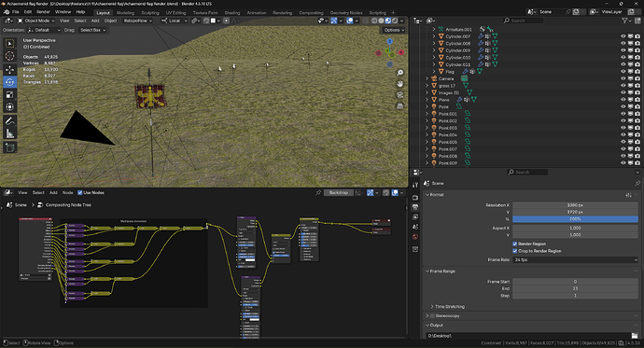Open the Scene properties tab
This screenshot has width=644, height=348.
[x=415, y=227]
